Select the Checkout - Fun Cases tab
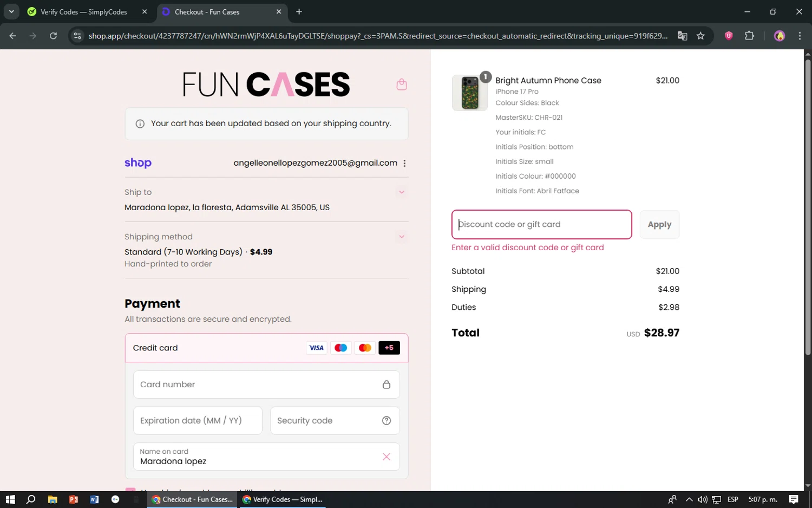 207,12
